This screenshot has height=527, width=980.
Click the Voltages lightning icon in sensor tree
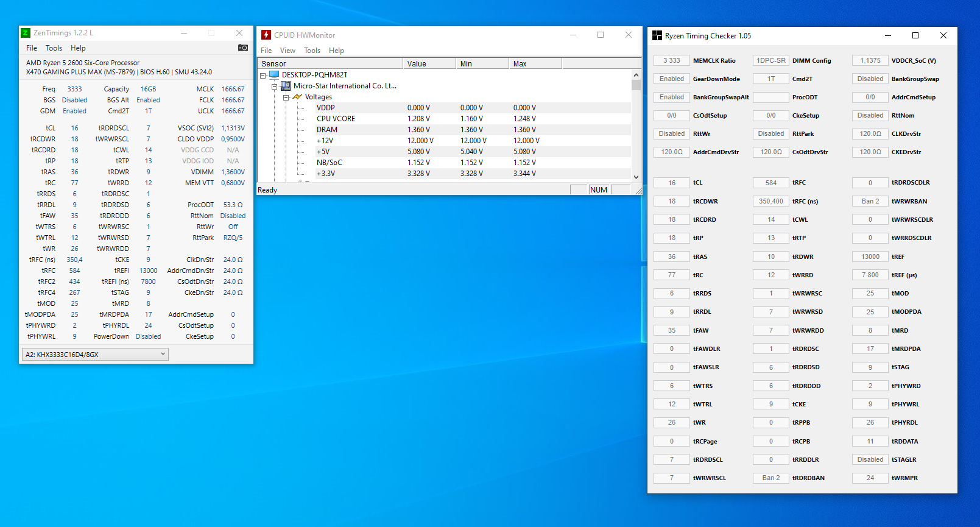[297, 97]
